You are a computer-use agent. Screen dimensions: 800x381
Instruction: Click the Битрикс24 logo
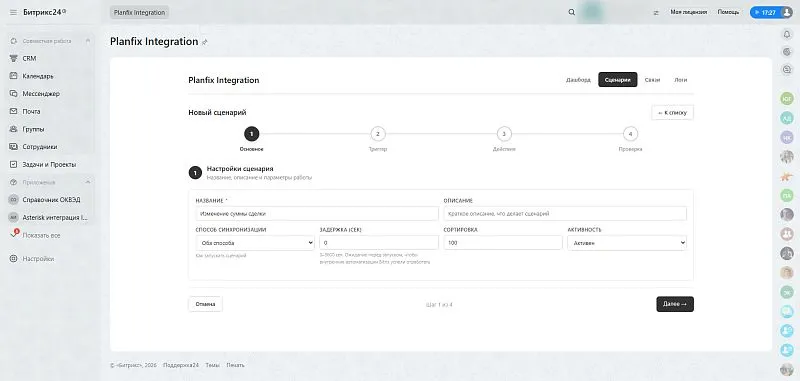coord(45,12)
